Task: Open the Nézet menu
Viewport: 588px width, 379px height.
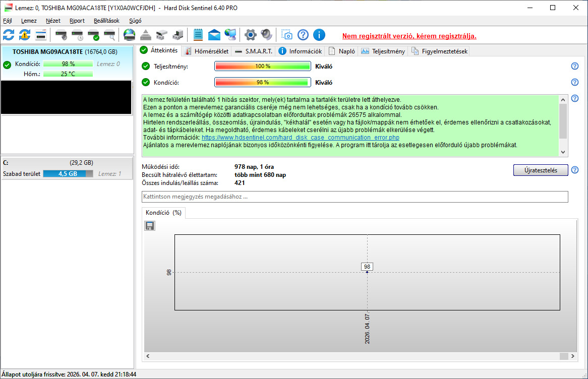Action: (53, 21)
